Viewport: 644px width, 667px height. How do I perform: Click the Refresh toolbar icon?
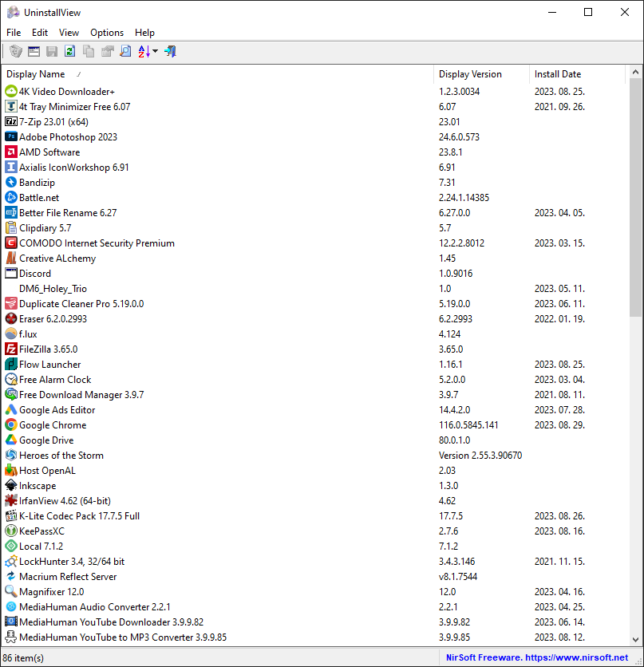click(x=69, y=52)
